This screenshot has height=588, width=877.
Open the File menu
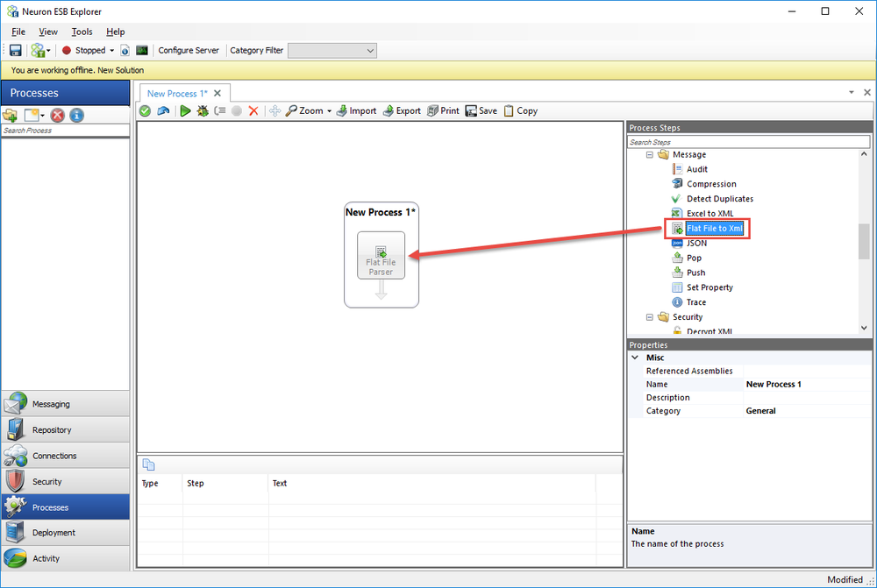point(18,32)
